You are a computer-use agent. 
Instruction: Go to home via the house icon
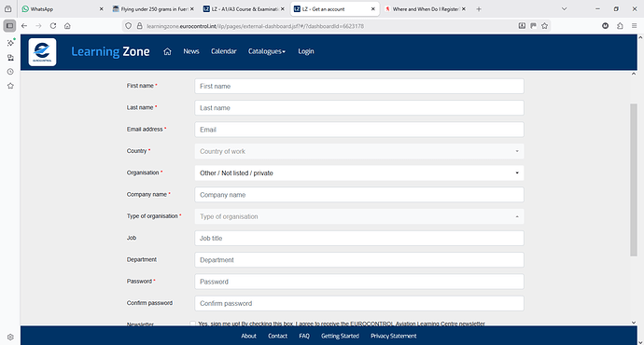click(x=167, y=51)
